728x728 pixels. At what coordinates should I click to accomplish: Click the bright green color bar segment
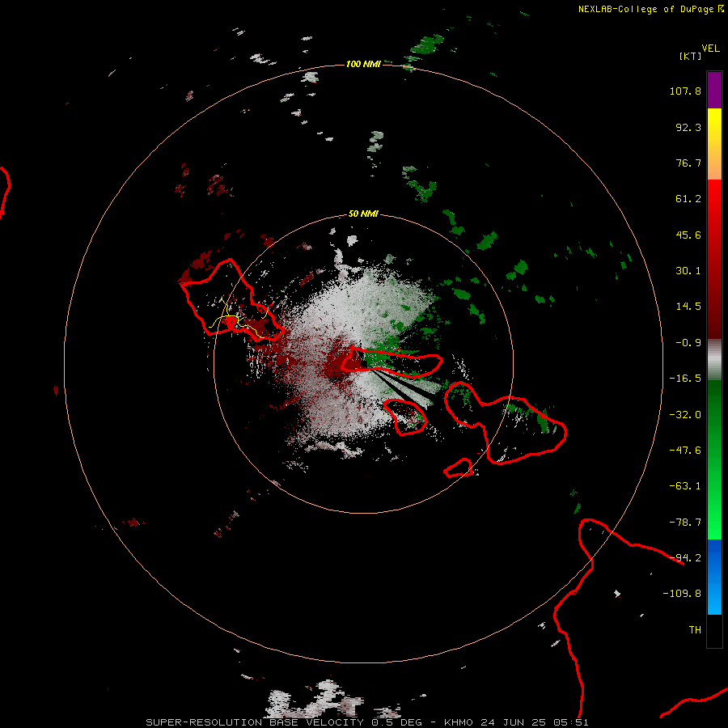[x=714, y=459]
